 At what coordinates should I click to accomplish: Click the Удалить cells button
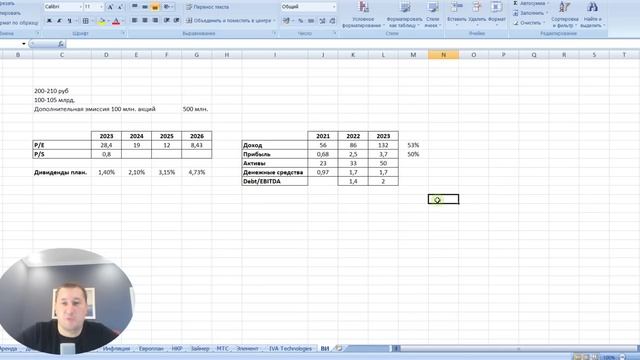(x=477, y=13)
